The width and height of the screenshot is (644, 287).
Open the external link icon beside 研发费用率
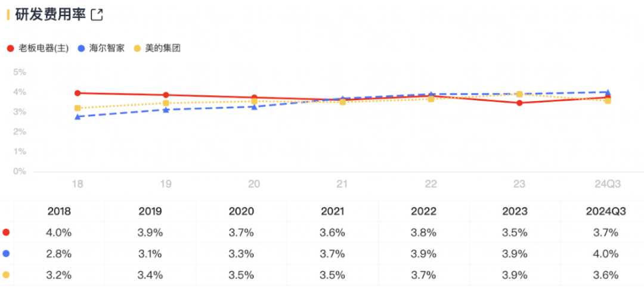(x=97, y=15)
